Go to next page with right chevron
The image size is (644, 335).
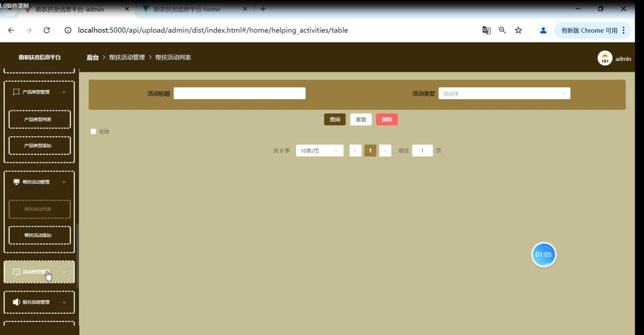tap(385, 151)
